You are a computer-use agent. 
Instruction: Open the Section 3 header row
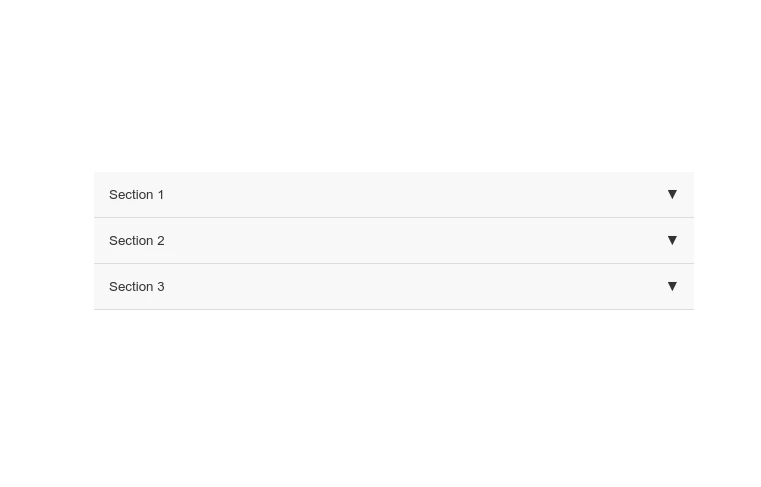(393, 286)
